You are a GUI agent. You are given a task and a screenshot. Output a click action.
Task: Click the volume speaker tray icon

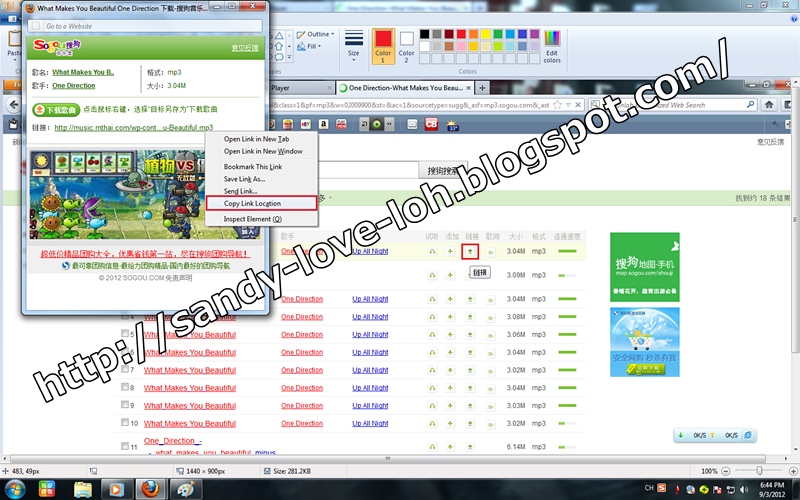743,489
